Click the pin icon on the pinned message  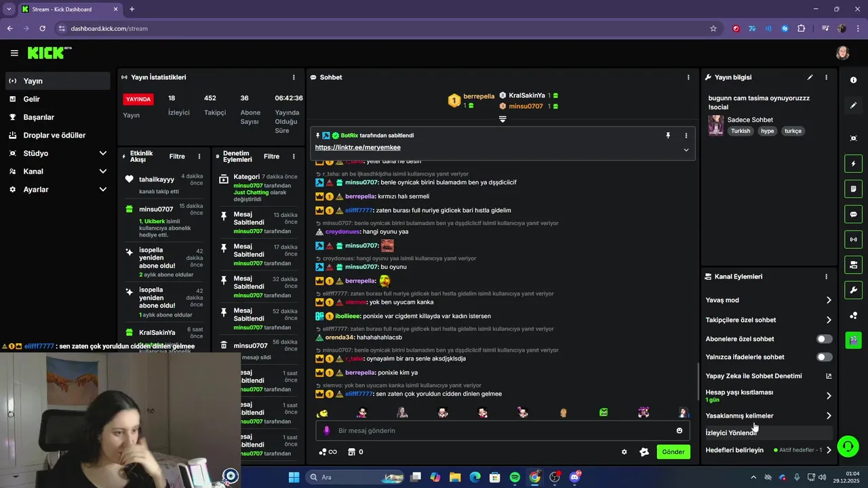tap(668, 136)
